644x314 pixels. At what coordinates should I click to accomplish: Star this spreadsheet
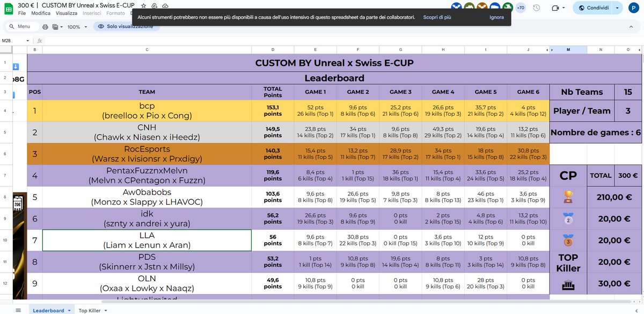[x=143, y=5]
